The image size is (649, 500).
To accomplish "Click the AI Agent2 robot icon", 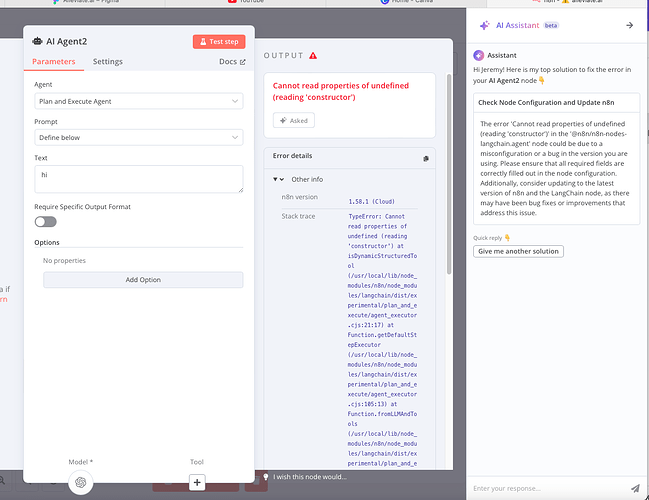I will (x=37, y=41).
